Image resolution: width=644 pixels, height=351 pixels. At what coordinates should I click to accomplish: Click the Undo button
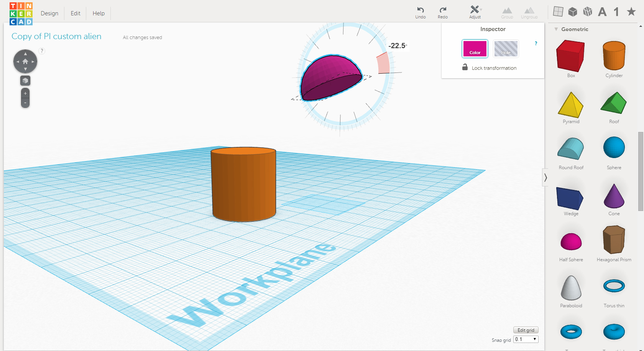tap(421, 12)
